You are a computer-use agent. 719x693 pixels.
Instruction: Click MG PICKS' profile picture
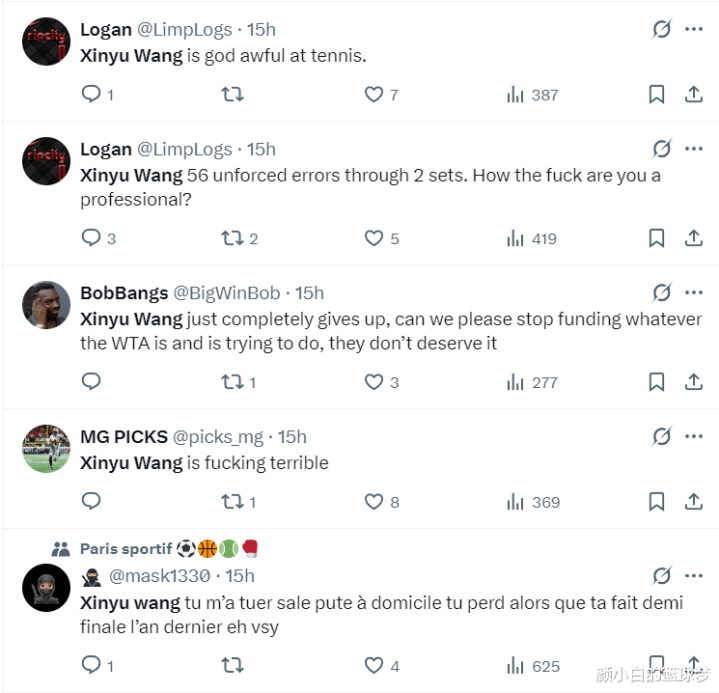tap(46, 448)
